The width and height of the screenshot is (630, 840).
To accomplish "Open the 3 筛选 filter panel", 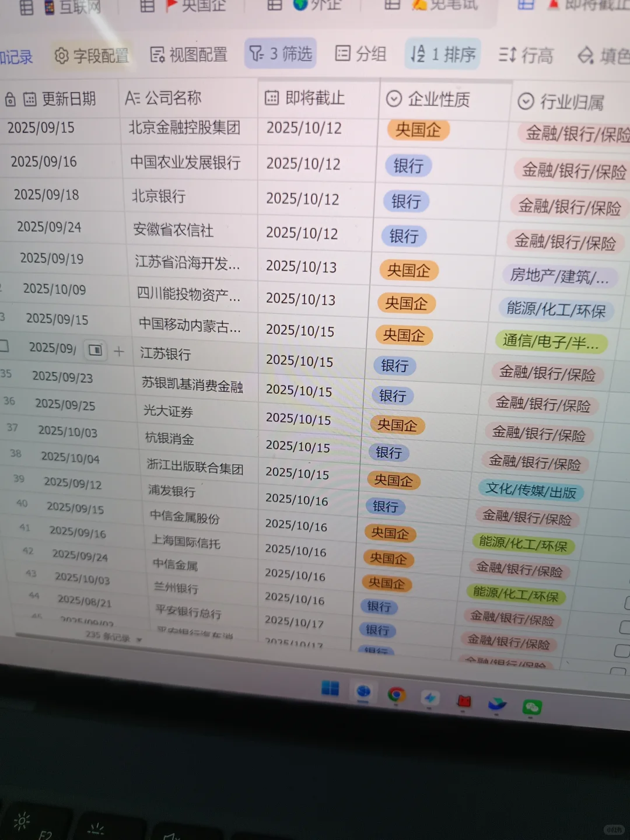I will pyautogui.click(x=281, y=54).
